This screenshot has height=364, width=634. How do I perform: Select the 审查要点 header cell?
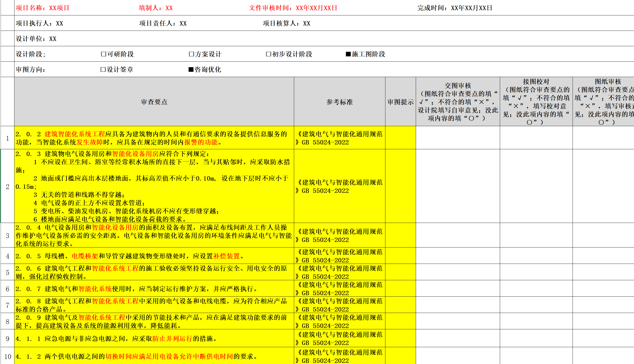[154, 102]
